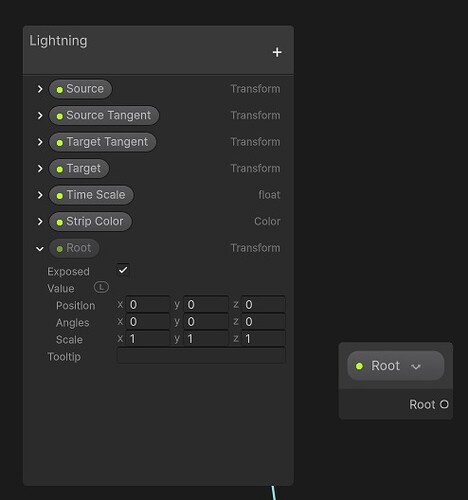
Task: Select the Source Tangent property pill
Action: (104, 115)
